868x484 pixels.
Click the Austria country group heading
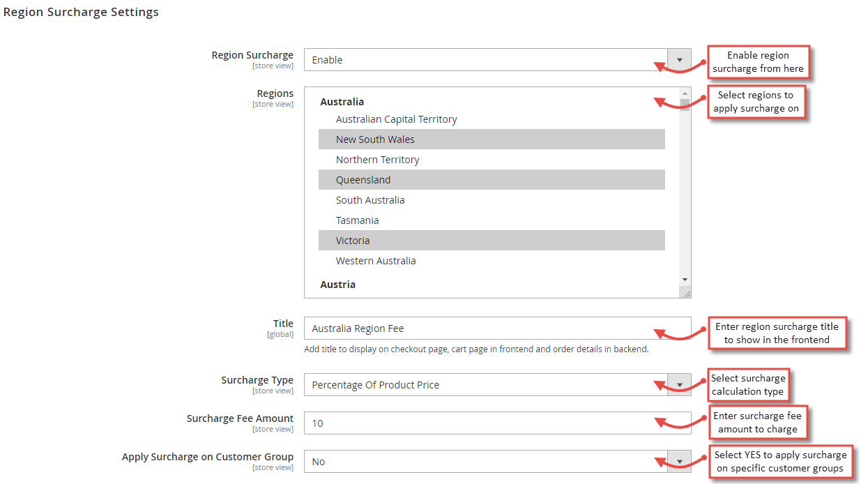pyautogui.click(x=337, y=285)
